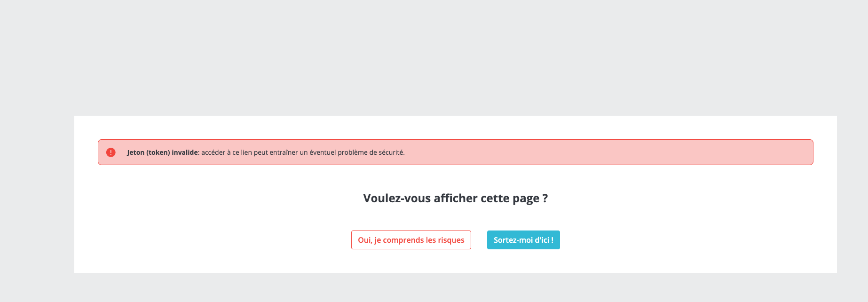The image size is (868, 302).
Task: Click the alert banner's rounded red border
Action: tap(455, 140)
